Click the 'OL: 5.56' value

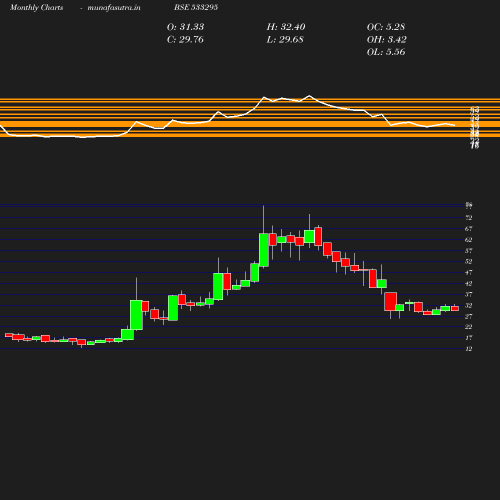(386, 52)
